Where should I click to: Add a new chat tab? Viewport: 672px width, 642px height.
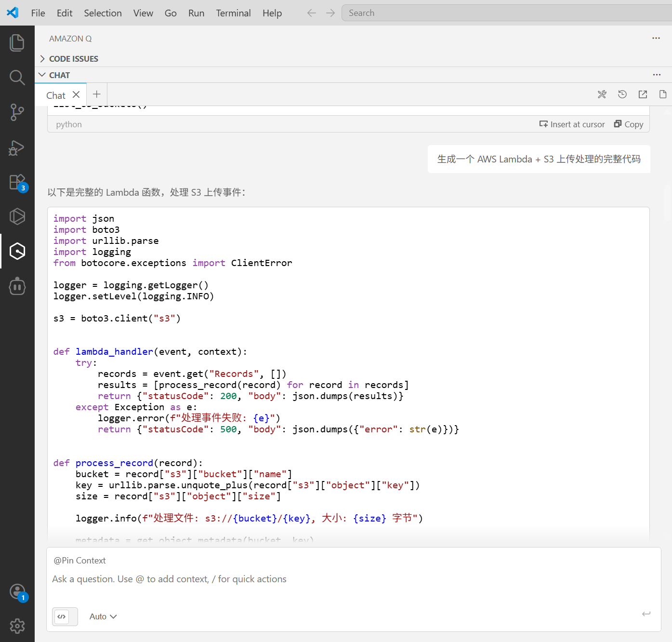(97, 94)
